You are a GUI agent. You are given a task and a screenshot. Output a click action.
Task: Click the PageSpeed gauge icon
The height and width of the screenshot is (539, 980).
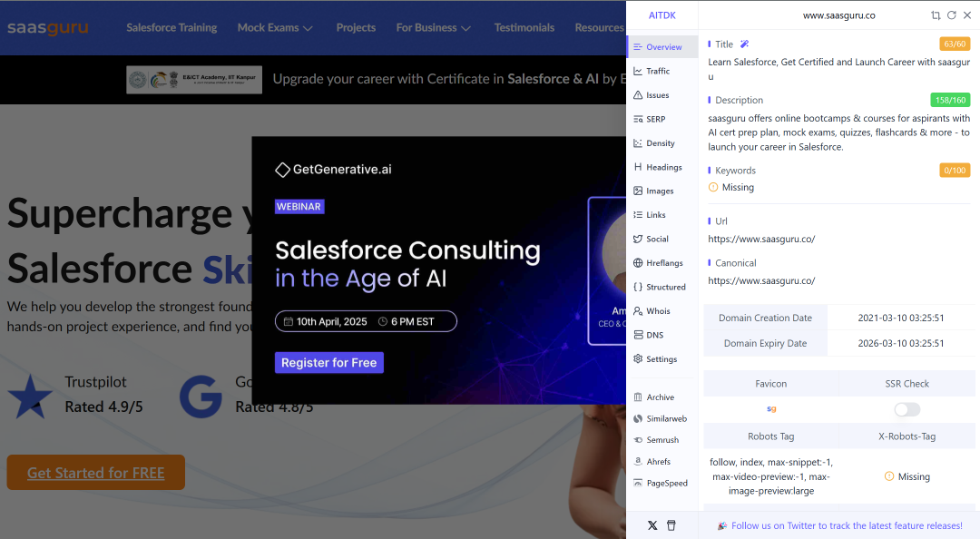pyautogui.click(x=638, y=483)
